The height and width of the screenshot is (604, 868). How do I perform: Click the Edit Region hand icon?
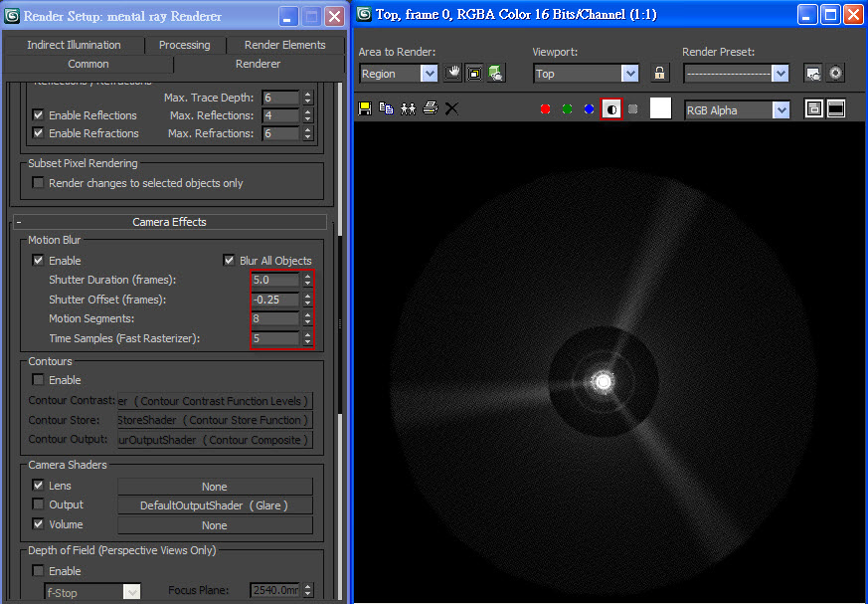(x=452, y=73)
